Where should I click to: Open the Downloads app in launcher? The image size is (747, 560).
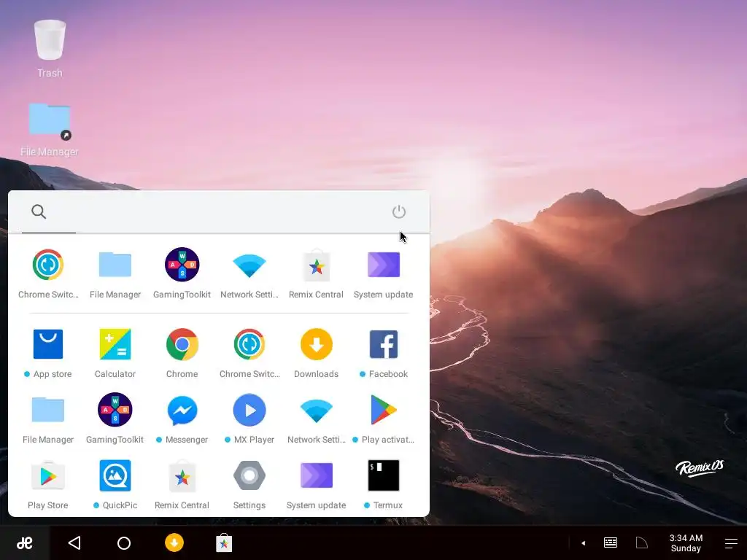pos(317,352)
